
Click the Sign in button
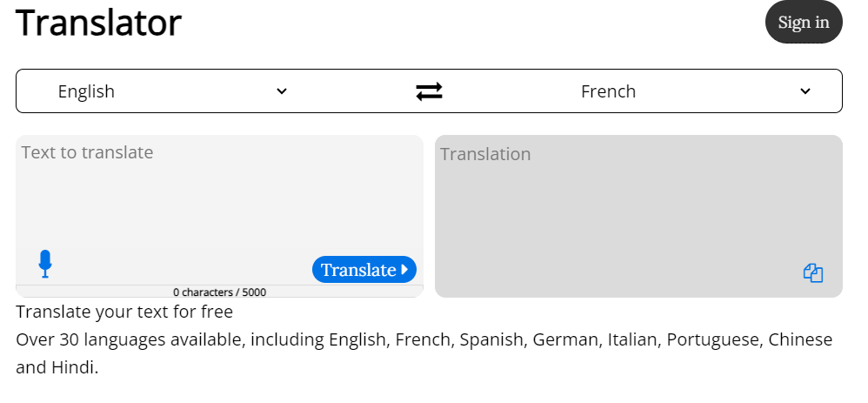(x=803, y=23)
